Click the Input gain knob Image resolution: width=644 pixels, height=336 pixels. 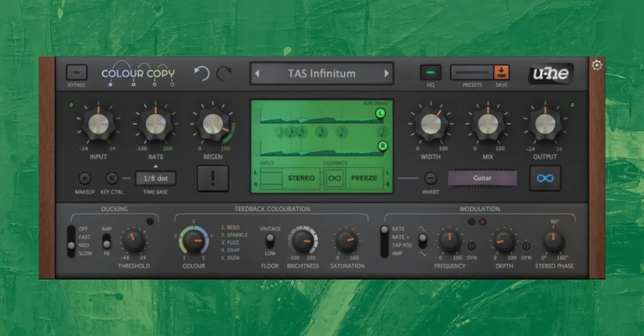coord(99,124)
